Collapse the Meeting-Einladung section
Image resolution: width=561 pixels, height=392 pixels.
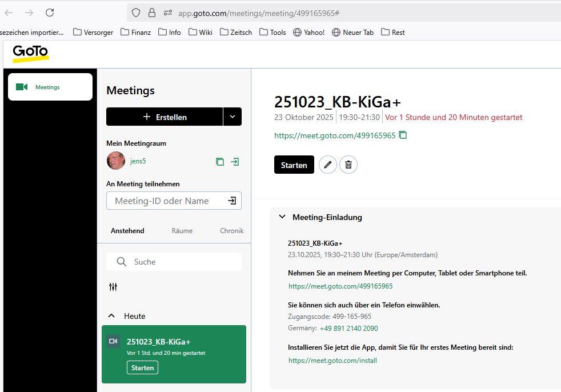coord(282,217)
